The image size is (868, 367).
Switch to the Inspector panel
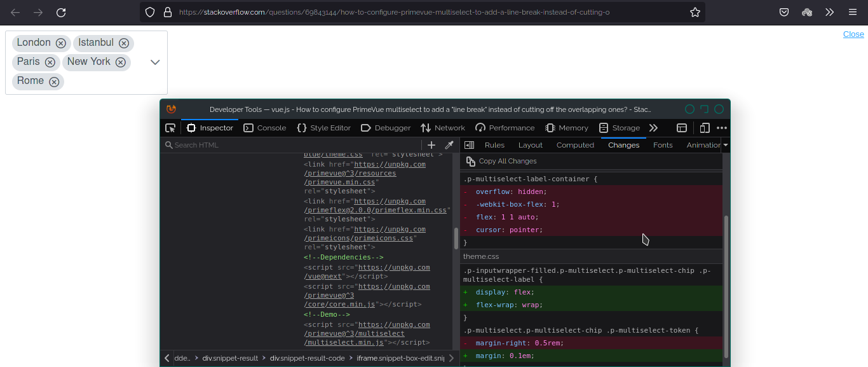[210, 128]
